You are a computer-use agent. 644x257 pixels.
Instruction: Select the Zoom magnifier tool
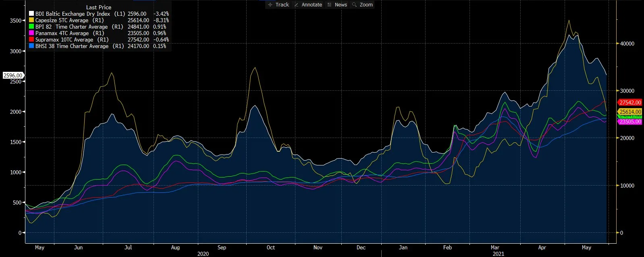click(362, 5)
